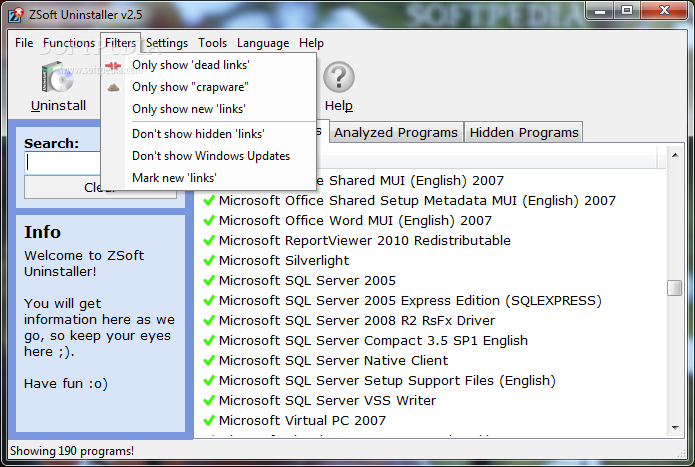
Task: Click the Uninstall toolbar label
Action: point(58,106)
